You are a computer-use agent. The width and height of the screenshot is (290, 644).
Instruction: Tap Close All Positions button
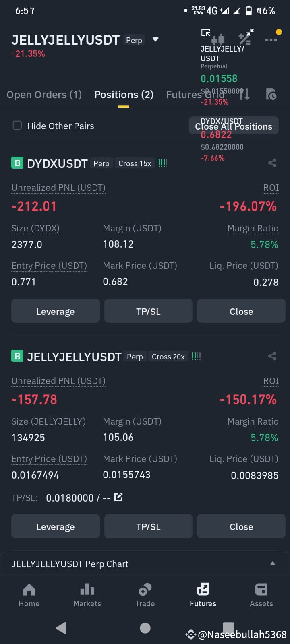[x=234, y=126]
